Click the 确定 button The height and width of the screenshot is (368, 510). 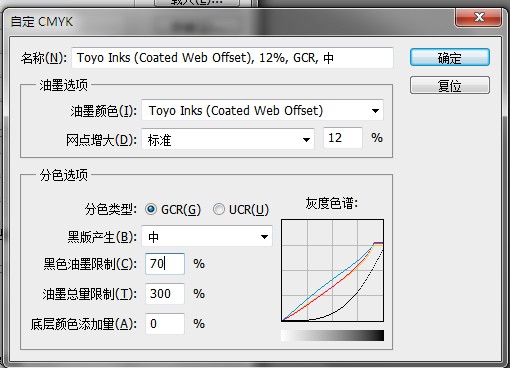click(450, 57)
